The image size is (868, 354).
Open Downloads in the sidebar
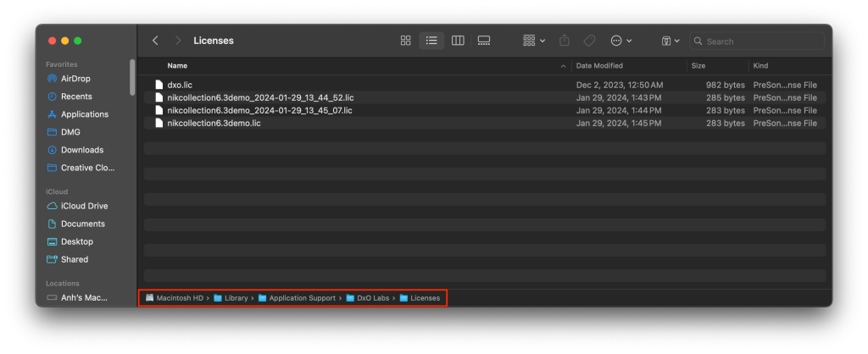[x=81, y=150]
